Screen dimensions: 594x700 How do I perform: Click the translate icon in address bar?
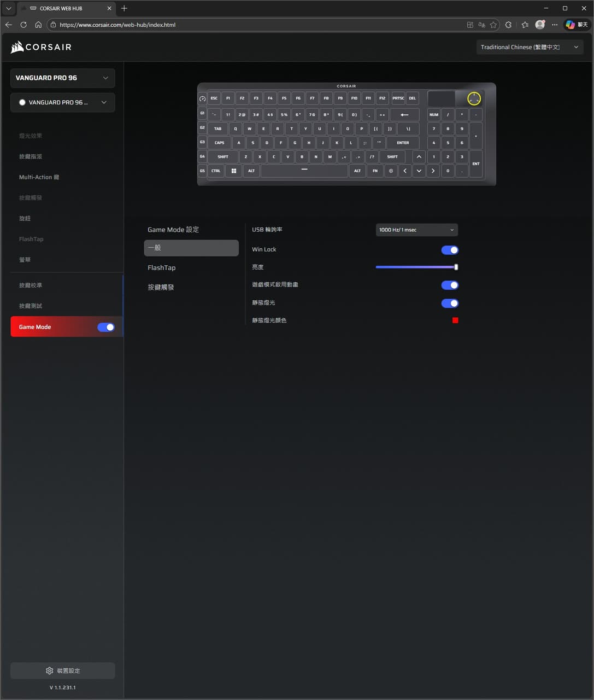(x=481, y=25)
